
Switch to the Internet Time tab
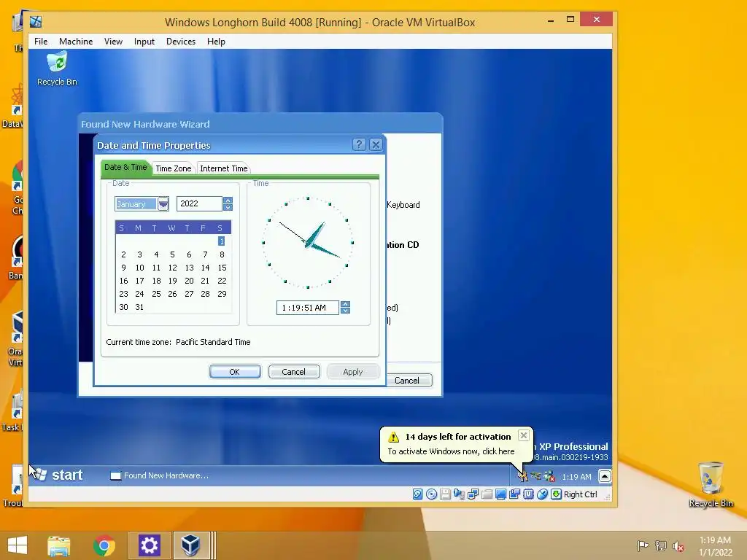pyautogui.click(x=223, y=168)
